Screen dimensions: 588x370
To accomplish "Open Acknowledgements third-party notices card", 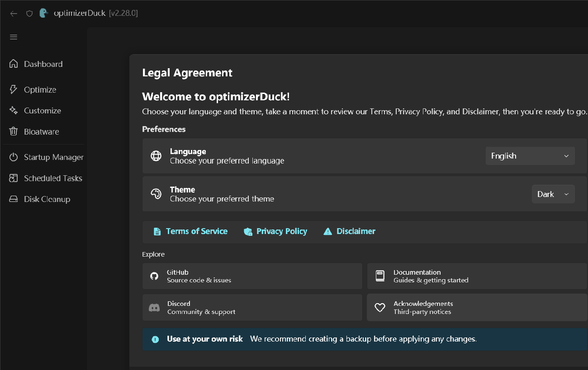I will [477, 308].
